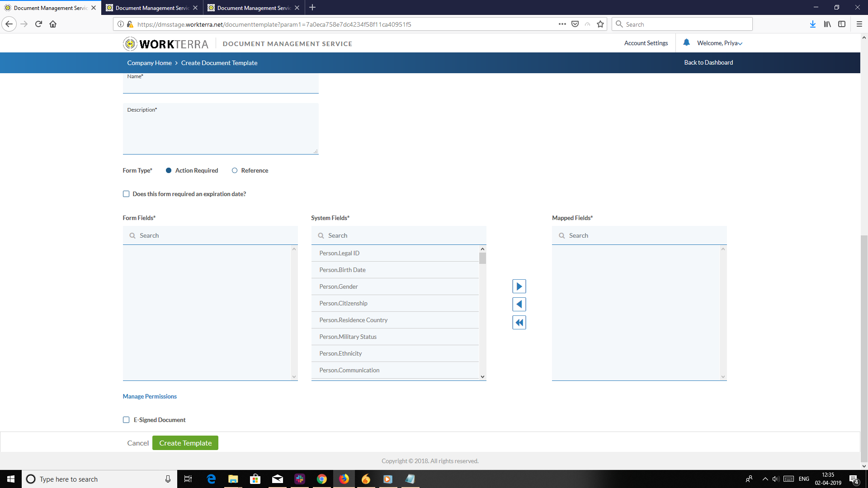Click the WorkTerra logo

click(165, 44)
